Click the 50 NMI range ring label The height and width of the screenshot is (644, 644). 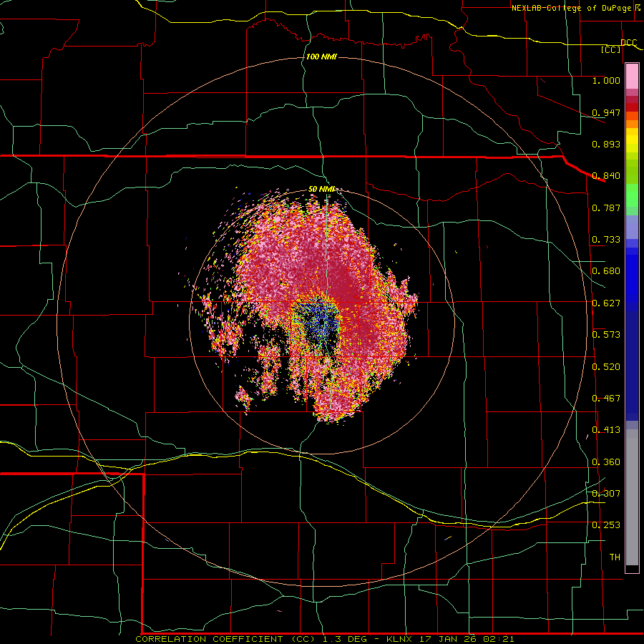coord(322,190)
